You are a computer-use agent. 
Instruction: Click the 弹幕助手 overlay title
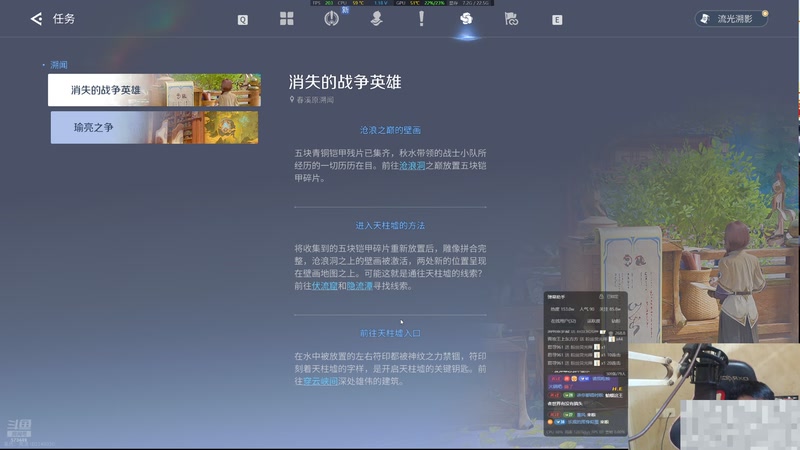coord(556,297)
